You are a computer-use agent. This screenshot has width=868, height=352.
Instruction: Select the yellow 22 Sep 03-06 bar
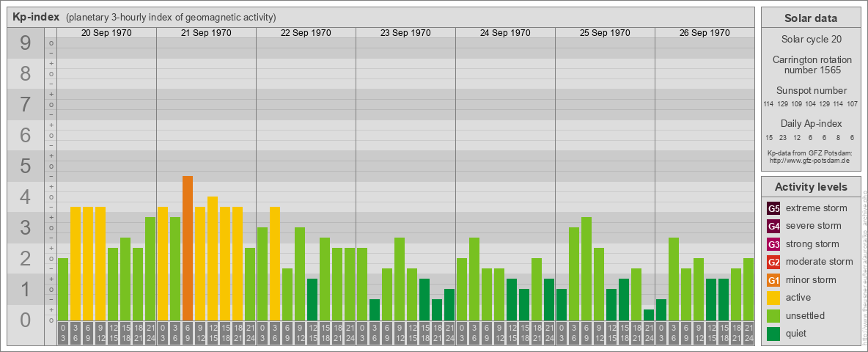click(x=275, y=263)
